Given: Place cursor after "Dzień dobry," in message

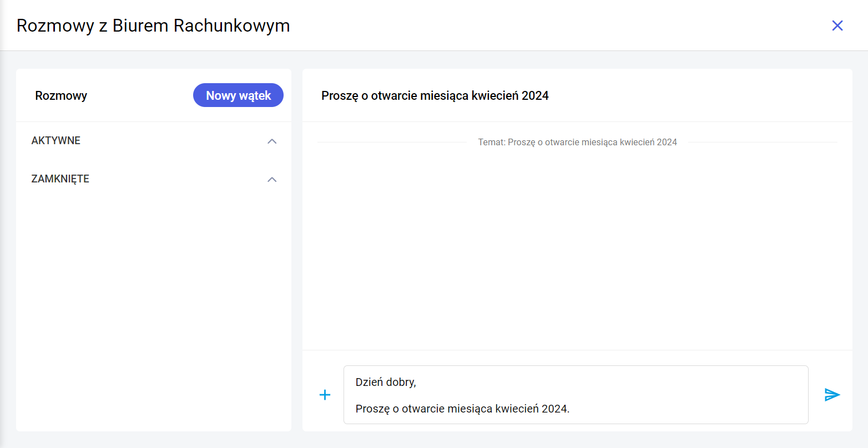Looking at the screenshot, I should point(417,383).
